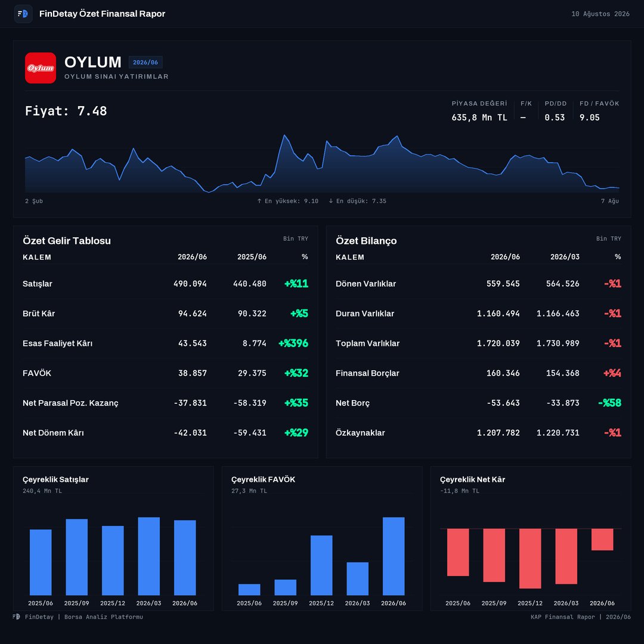Click the Satışlar row label
Image resolution: width=644 pixels, height=644 pixels.
[38, 284]
